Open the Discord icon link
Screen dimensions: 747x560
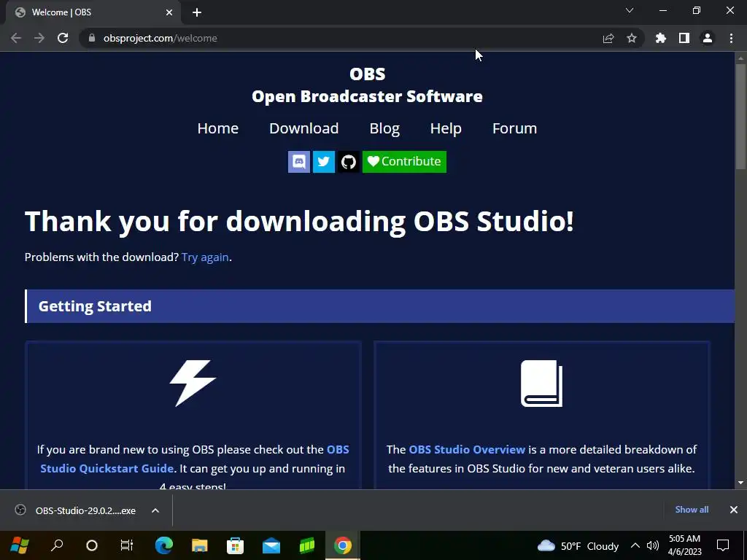(x=298, y=162)
